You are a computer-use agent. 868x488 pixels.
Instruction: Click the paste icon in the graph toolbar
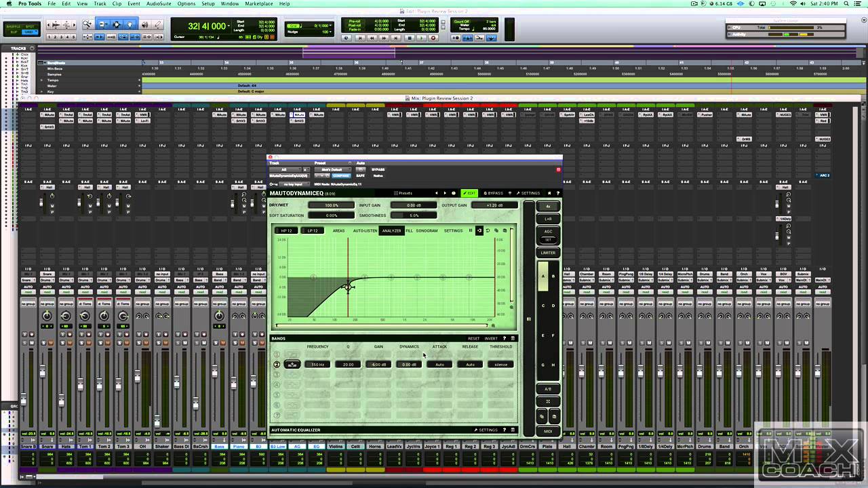tap(505, 230)
